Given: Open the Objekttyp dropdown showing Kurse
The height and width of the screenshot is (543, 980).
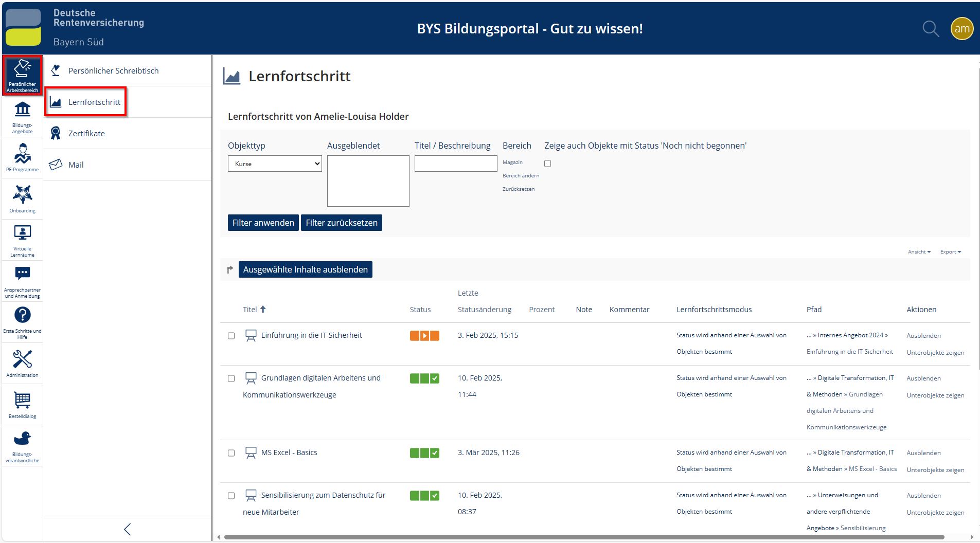Looking at the screenshot, I should coord(275,164).
